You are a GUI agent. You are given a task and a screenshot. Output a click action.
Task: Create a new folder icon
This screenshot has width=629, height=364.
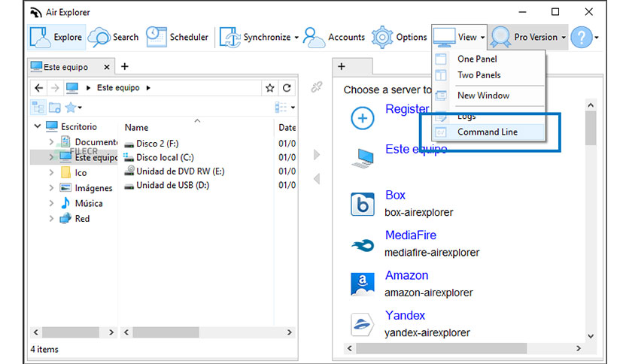55,108
